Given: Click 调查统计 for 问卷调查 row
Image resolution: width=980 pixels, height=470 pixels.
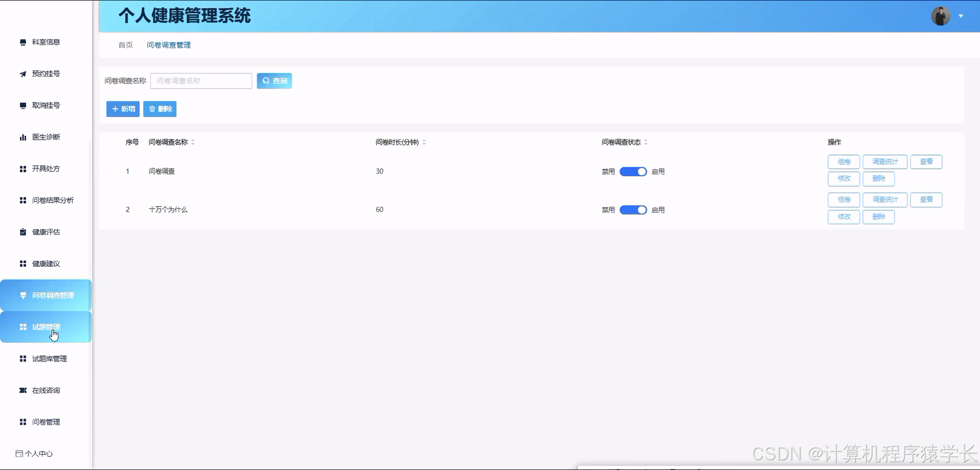Looking at the screenshot, I should coord(885,162).
